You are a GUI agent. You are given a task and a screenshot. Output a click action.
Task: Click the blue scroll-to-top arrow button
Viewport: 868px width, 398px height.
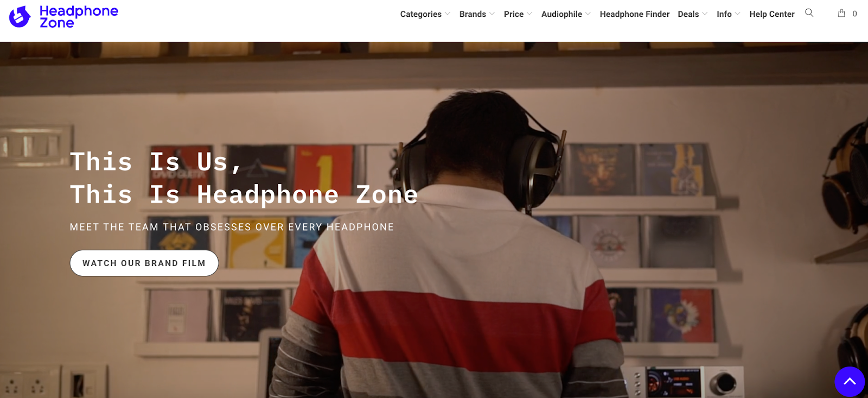click(850, 382)
